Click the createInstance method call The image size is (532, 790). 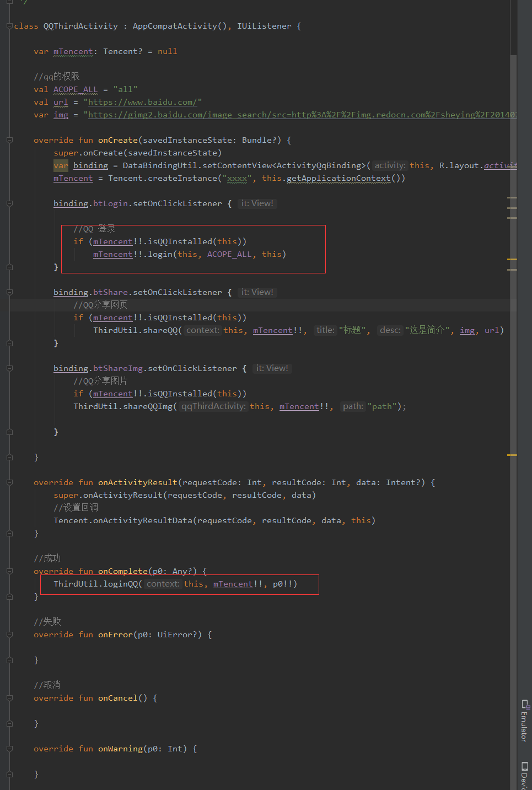182,178
